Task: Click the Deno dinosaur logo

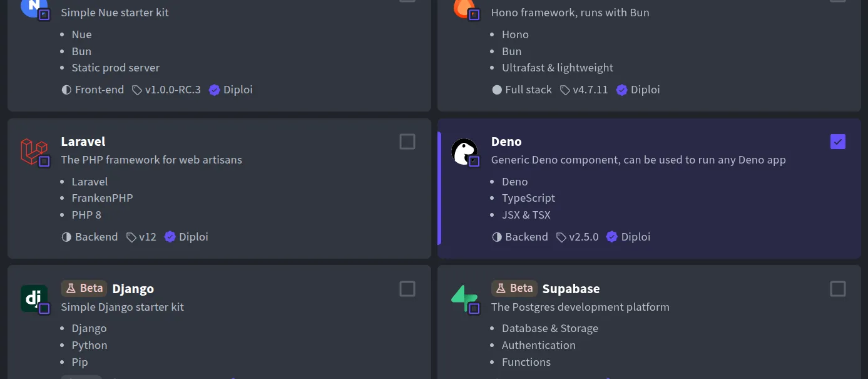Action: 464,151
